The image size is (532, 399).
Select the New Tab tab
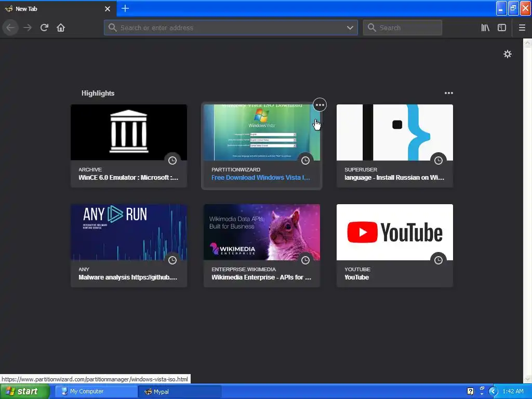point(58,8)
